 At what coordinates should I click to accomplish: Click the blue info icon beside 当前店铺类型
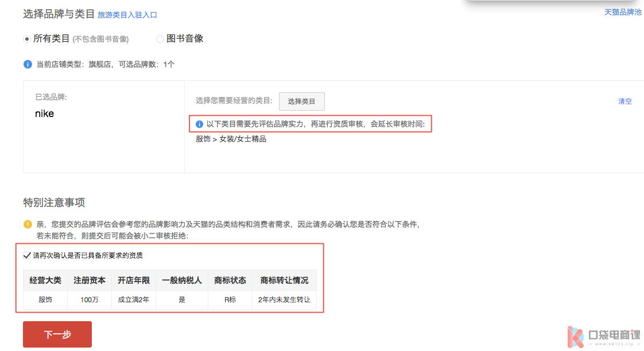point(28,64)
